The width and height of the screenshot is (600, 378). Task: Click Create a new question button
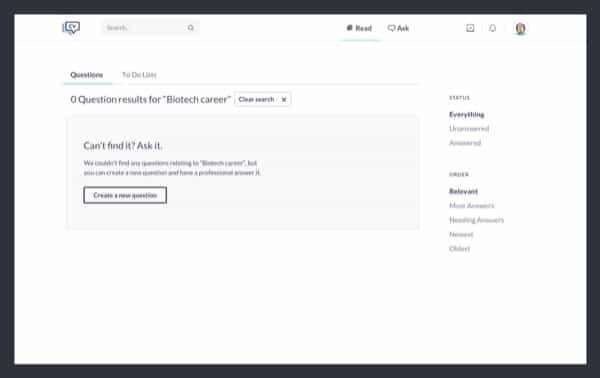click(125, 195)
